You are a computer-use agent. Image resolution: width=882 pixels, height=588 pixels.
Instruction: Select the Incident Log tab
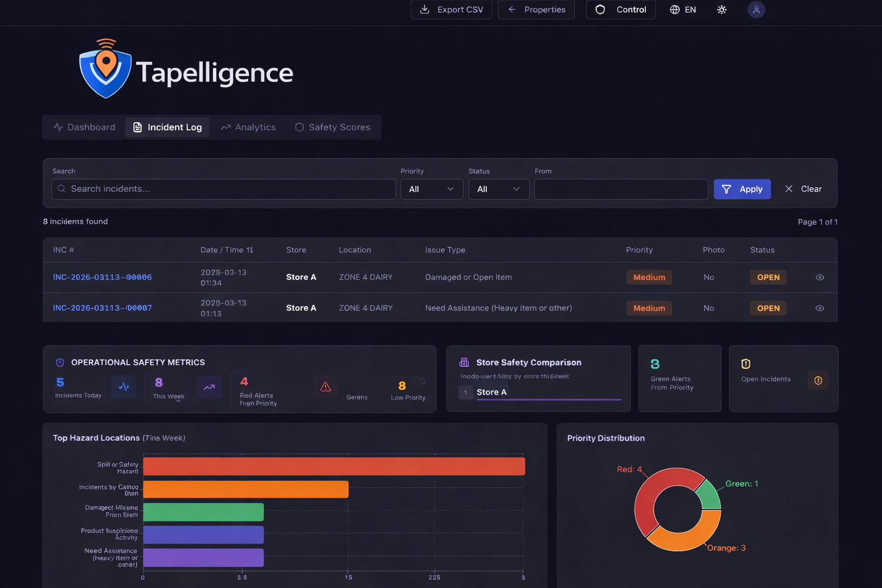pos(167,127)
